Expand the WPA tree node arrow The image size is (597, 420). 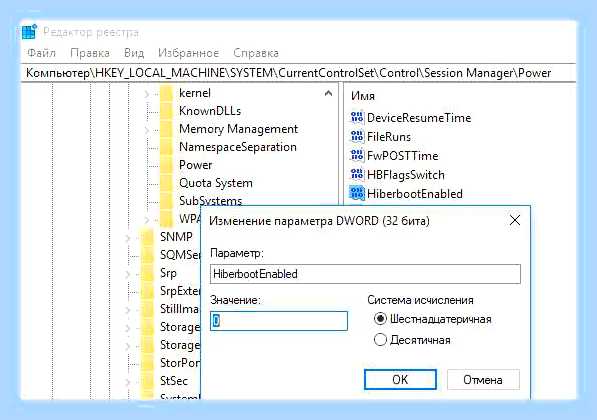tap(147, 220)
